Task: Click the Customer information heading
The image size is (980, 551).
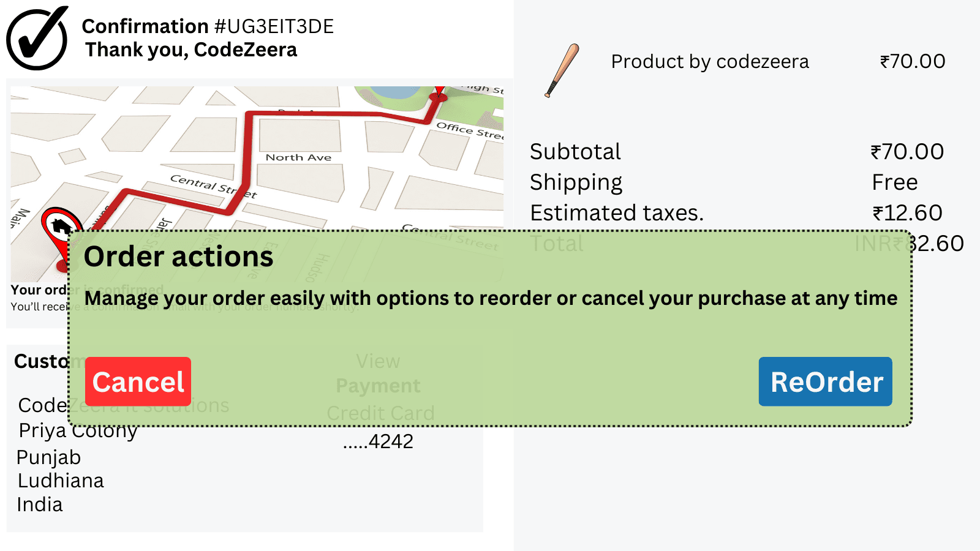Action: tap(43, 361)
